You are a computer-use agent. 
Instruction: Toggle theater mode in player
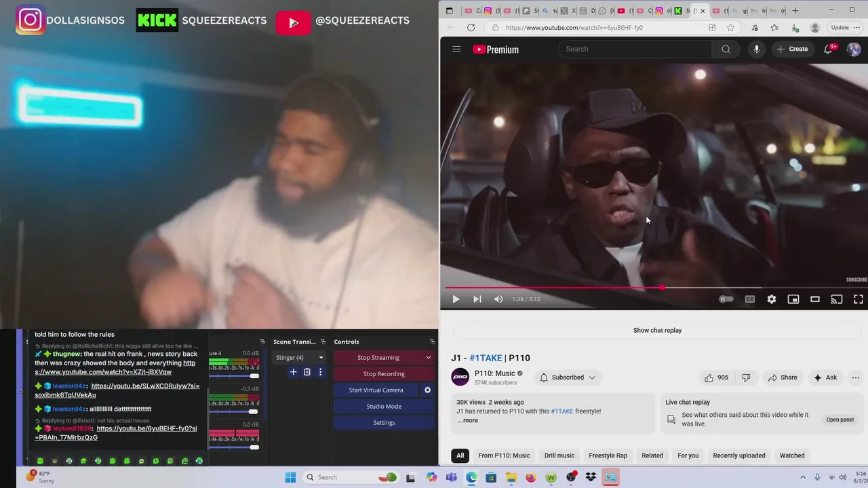pos(815,299)
